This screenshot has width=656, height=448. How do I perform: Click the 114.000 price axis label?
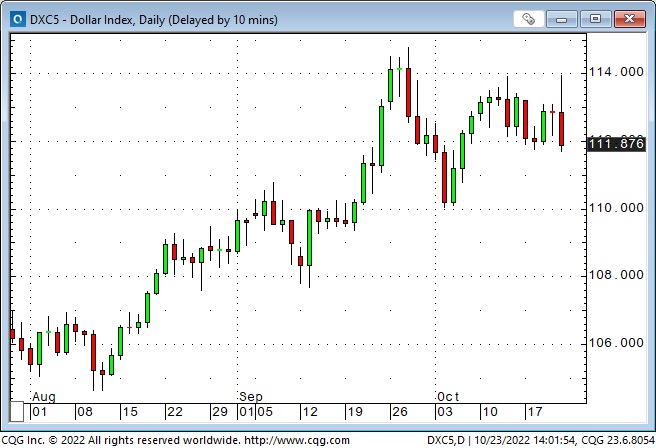tap(616, 72)
